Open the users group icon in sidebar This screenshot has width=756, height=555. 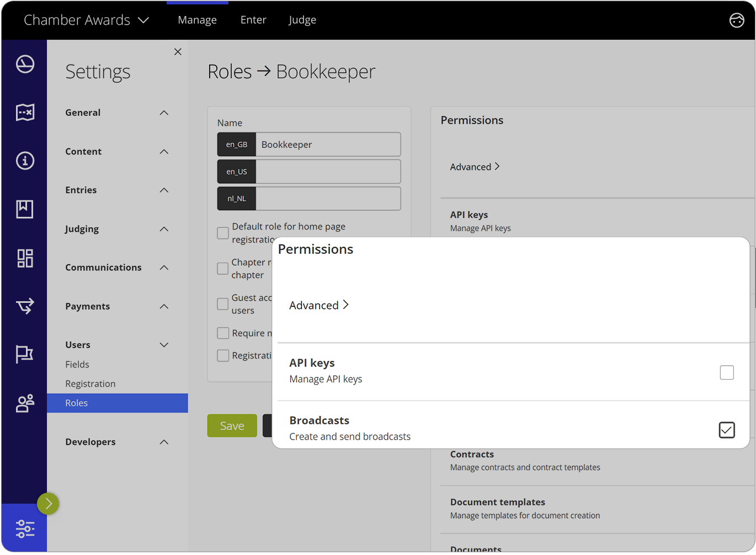coord(24,403)
